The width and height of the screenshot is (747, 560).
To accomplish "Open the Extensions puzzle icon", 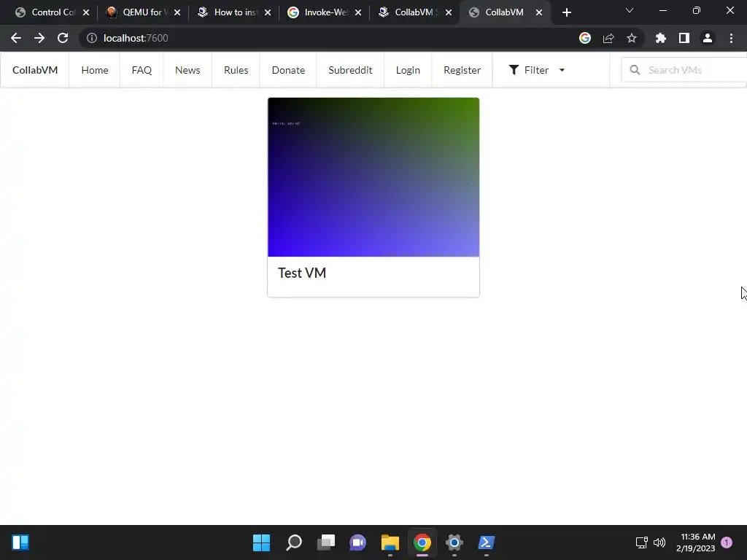I will click(x=661, y=38).
